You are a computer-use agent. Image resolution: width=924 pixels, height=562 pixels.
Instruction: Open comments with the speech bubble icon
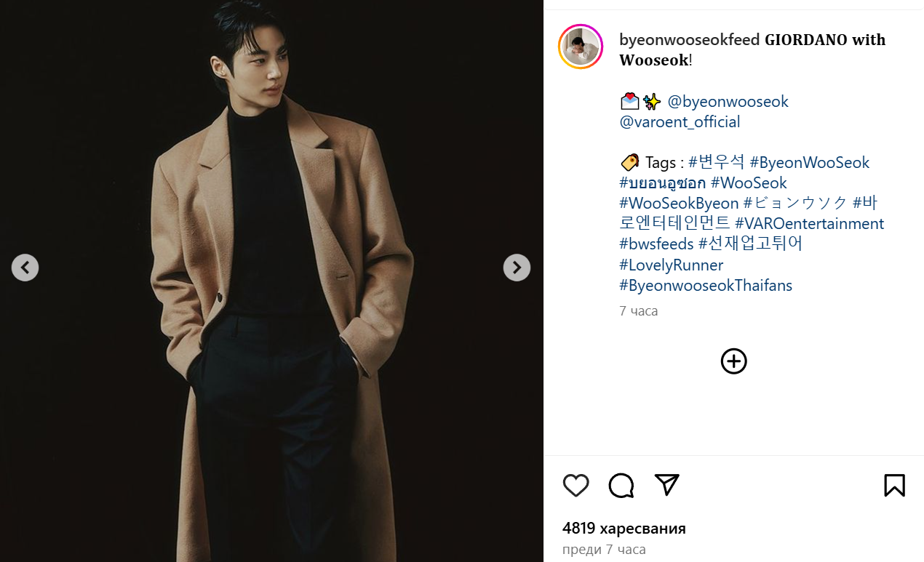[x=621, y=485]
